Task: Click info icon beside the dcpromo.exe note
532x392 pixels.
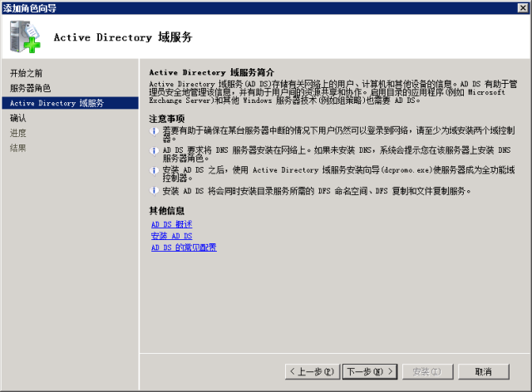Action: click(154, 170)
